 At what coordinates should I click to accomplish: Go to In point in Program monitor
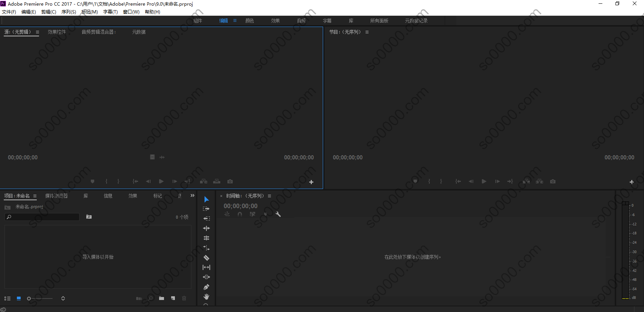tap(458, 181)
